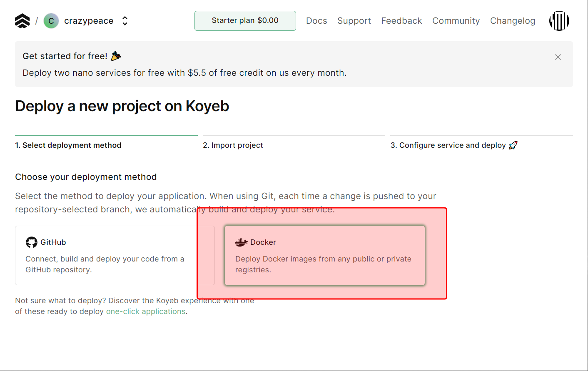Open the Feedback link
The height and width of the screenshot is (371, 588).
tap(401, 21)
